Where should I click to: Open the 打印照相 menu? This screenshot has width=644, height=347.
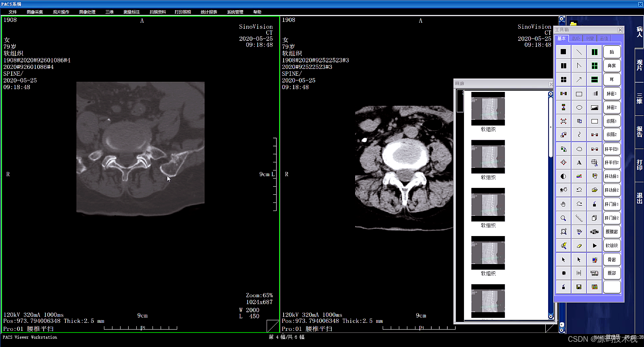pyautogui.click(x=183, y=12)
